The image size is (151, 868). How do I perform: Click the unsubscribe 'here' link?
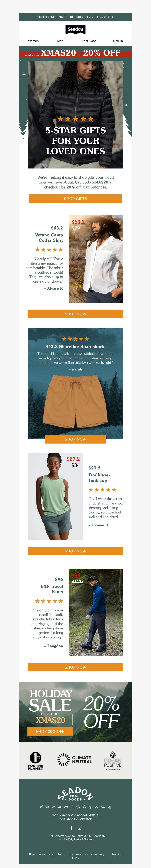click(75, 858)
